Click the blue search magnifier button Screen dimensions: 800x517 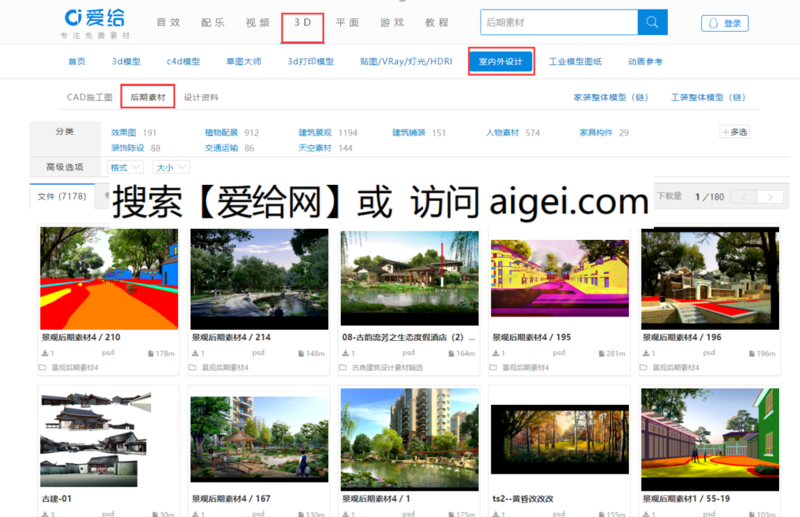(652, 22)
